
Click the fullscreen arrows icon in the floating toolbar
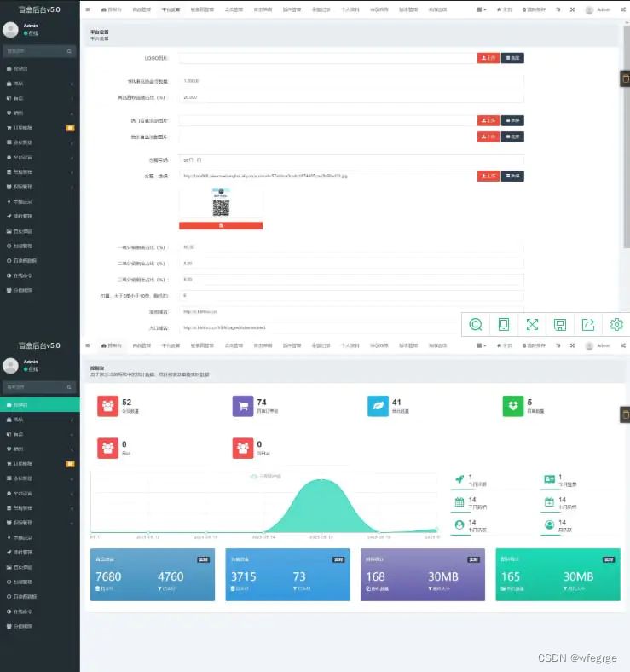point(532,324)
